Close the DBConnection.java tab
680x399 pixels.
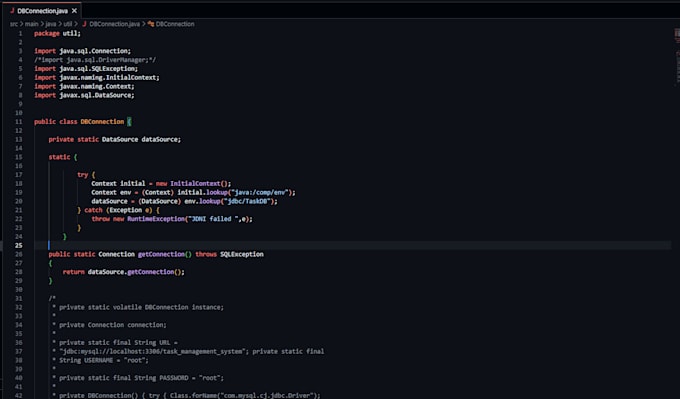click(x=74, y=11)
